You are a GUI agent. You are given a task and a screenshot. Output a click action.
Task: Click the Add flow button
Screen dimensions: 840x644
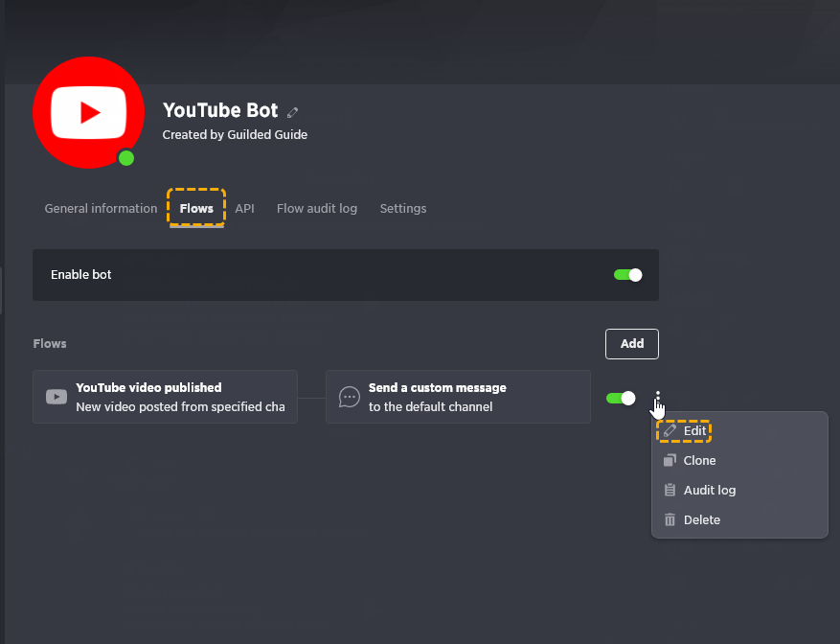pos(632,344)
